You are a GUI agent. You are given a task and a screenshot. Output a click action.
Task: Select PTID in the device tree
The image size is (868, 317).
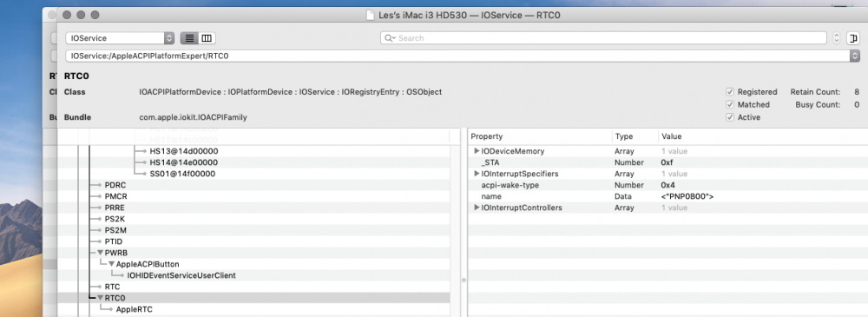point(114,241)
